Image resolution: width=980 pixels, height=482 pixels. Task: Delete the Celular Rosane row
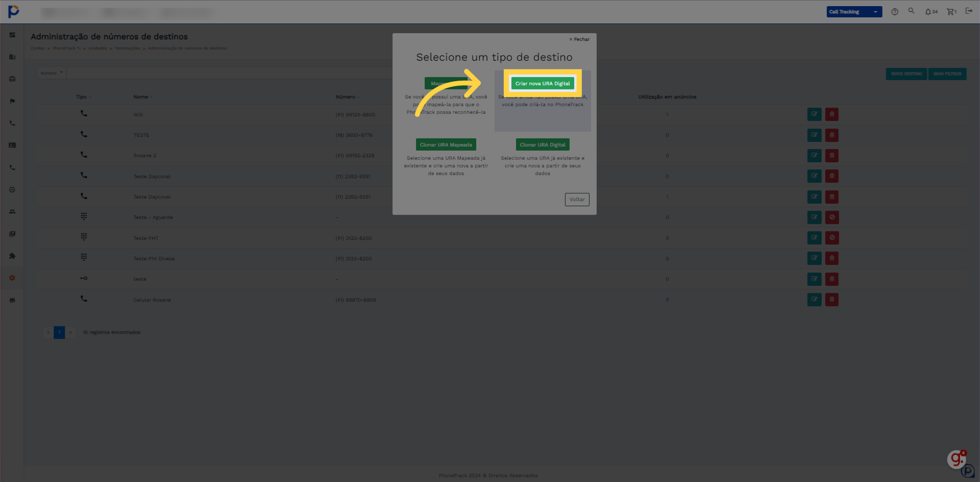point(831,300)
